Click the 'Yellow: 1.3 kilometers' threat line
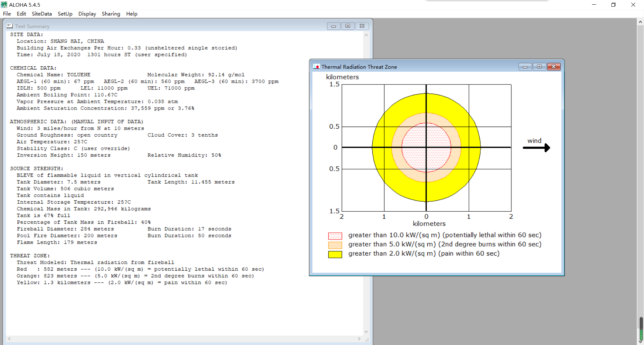644x345 pixels. [122, 282]
